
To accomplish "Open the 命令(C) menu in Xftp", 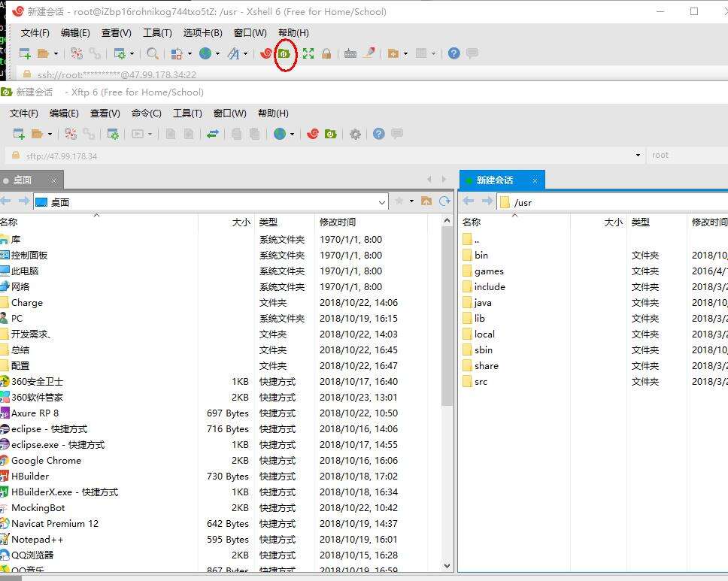I will click(x=146, y=113).
